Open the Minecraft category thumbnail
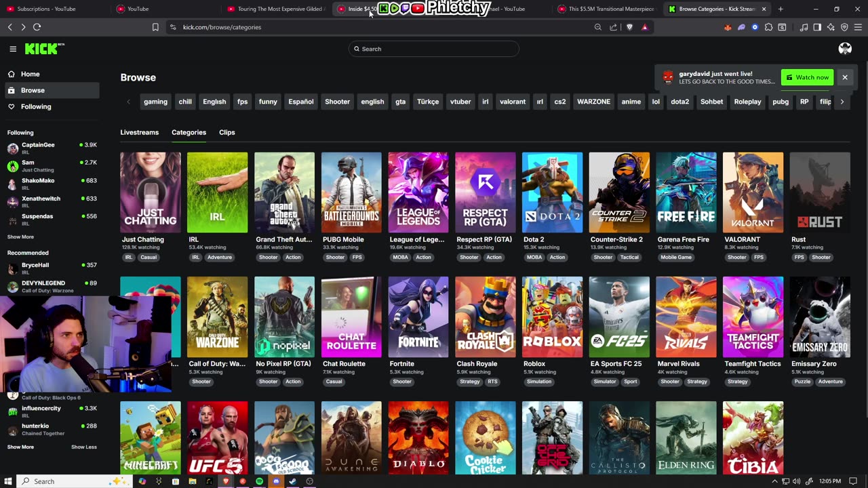 click(151, 438)
